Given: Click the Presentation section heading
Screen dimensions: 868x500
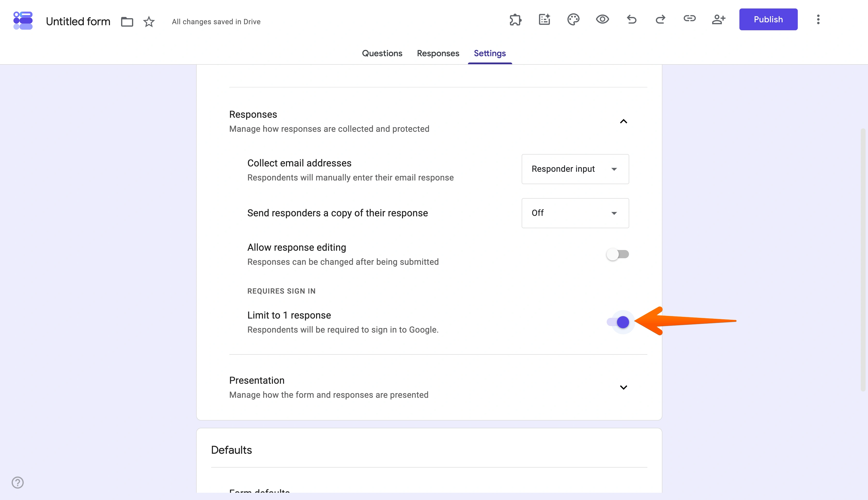Looking at the screenshot, I should 257,380.
